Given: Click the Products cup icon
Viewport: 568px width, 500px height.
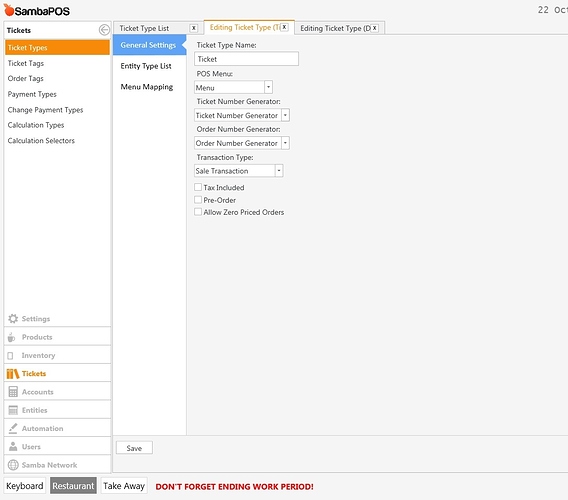Looking at the screenshot, I should [x=12, y=337].
